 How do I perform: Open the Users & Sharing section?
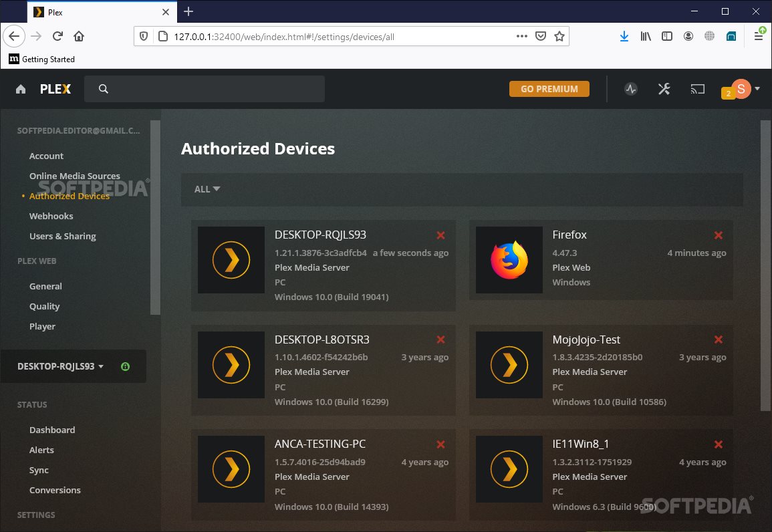click(x=63, y=236)
